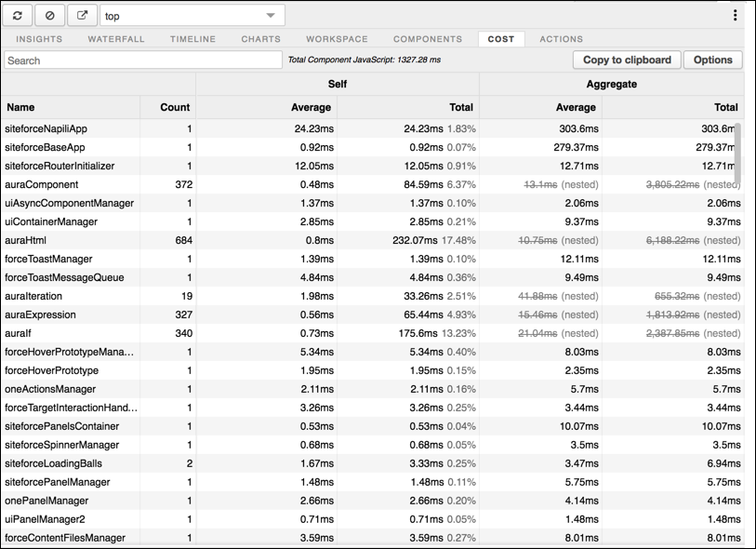Select the forceContentFilesManager row name
The height and width of the screenshot is (549, 756).
pos(65,538)
